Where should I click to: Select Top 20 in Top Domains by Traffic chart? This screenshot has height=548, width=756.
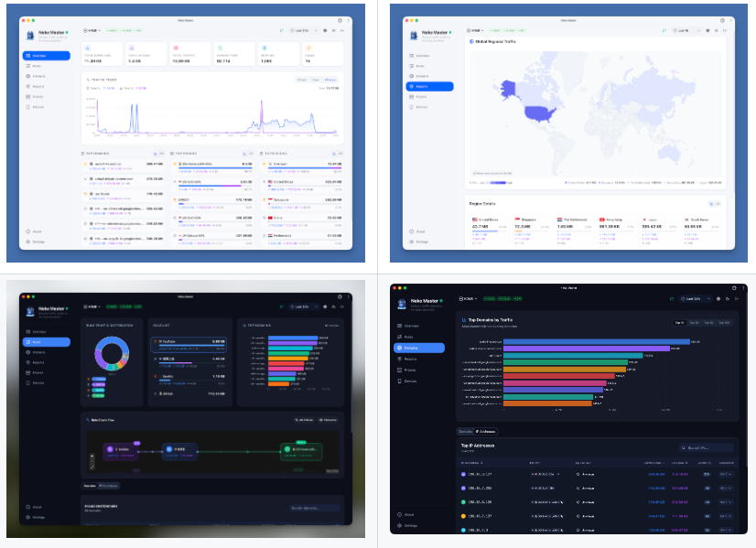point(694,322)
